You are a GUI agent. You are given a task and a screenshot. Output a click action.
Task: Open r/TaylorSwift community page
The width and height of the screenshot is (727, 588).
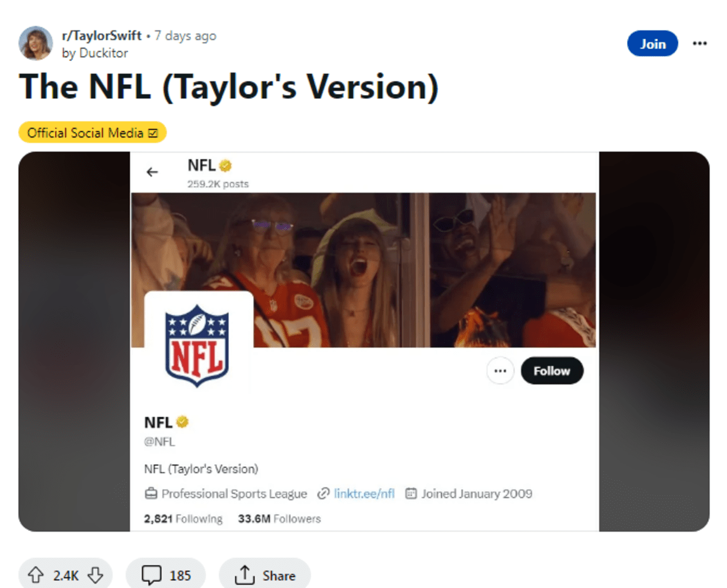point(103,35)
